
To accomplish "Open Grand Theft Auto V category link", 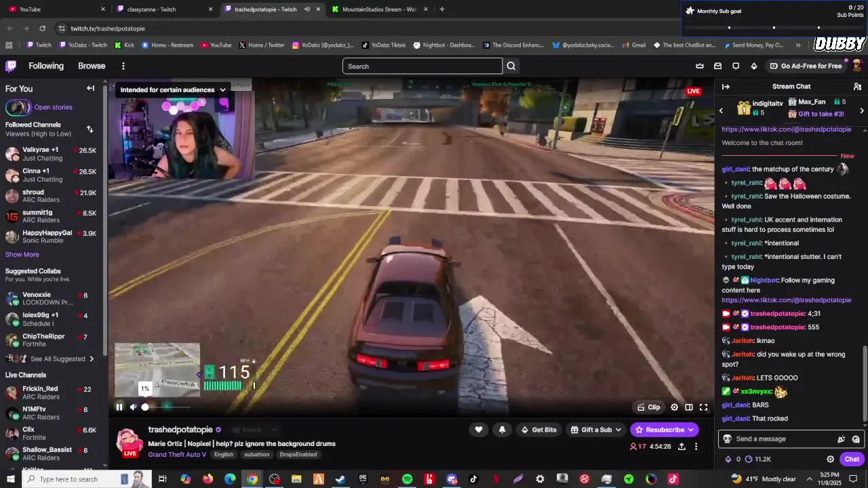I will (x=177, y=455).
